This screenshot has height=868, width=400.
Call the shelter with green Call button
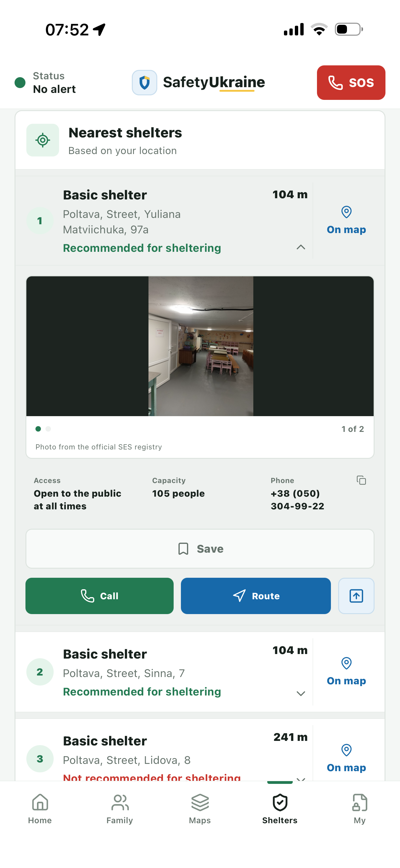click(99, 596)
